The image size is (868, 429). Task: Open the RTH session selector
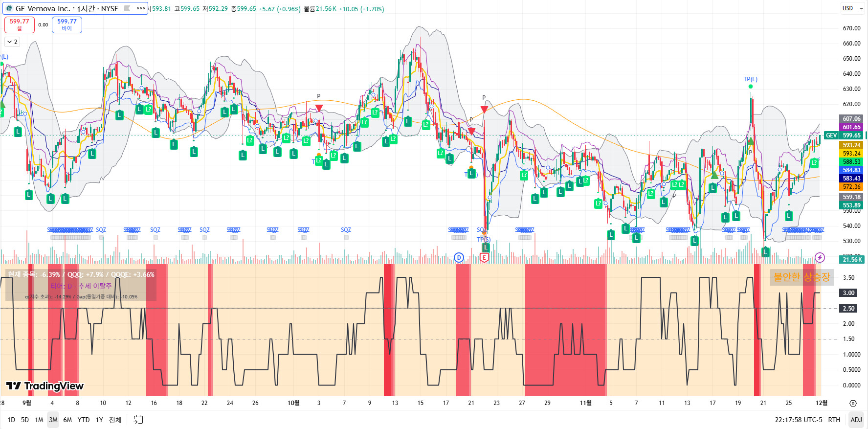tap(834, 420)
